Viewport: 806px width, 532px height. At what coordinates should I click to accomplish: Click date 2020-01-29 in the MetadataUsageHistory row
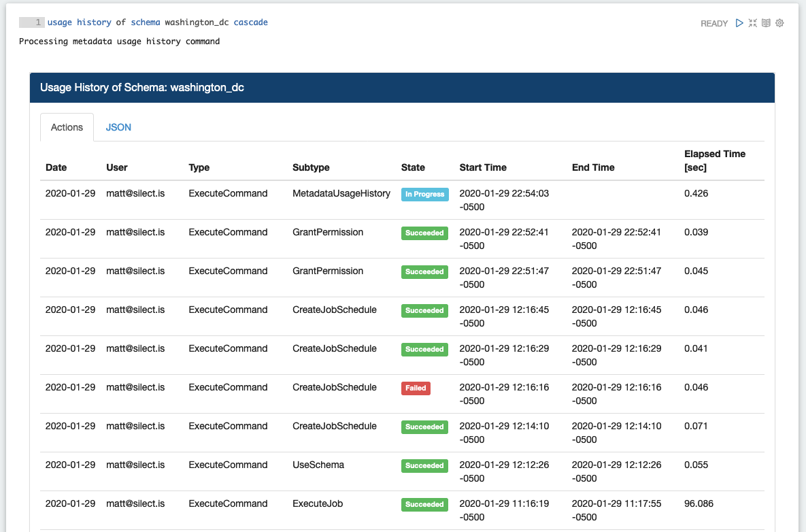(x=71, y=194)
